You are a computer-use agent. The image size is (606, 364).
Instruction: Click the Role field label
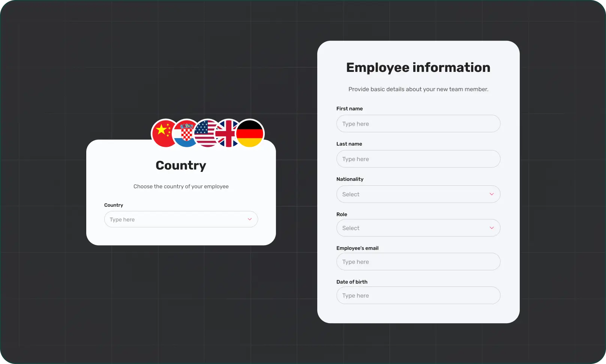point(342,215)
